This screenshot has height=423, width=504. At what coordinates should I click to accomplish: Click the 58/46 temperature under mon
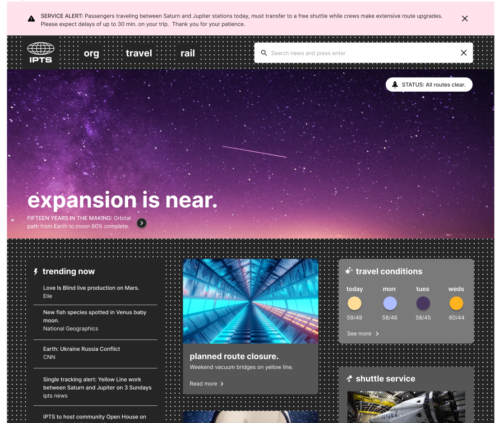389,317
